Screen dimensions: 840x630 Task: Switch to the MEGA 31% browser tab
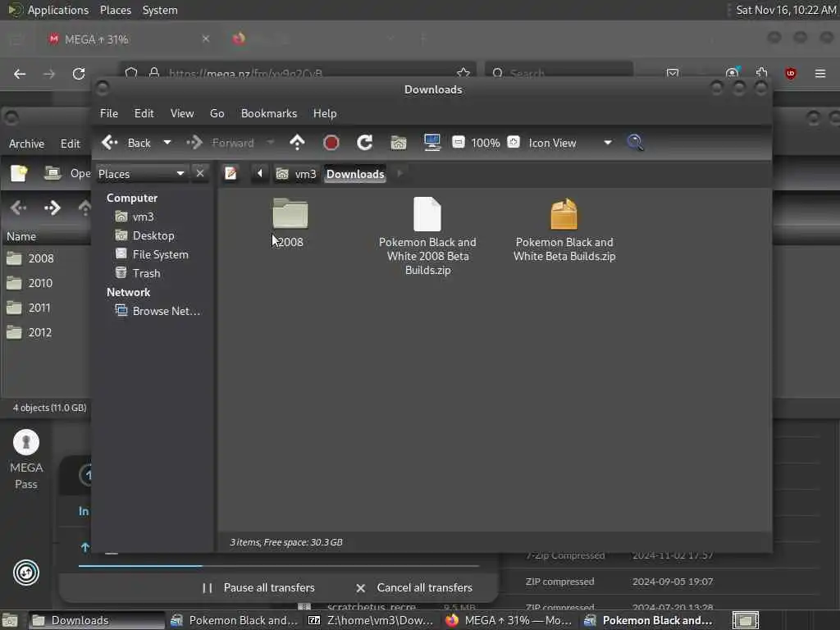pyautogui.click(x=129, y=39)
